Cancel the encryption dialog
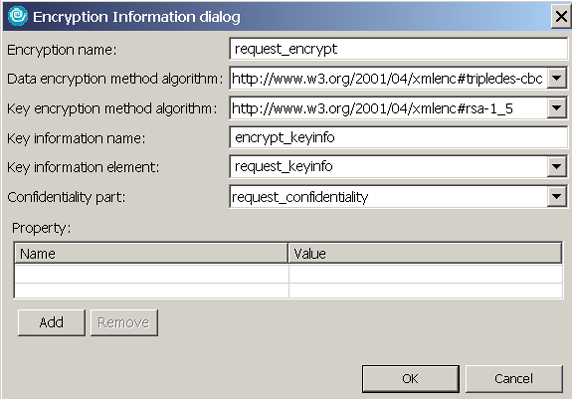The width and height of the screenshot is (572, 399). click(514, 379)
